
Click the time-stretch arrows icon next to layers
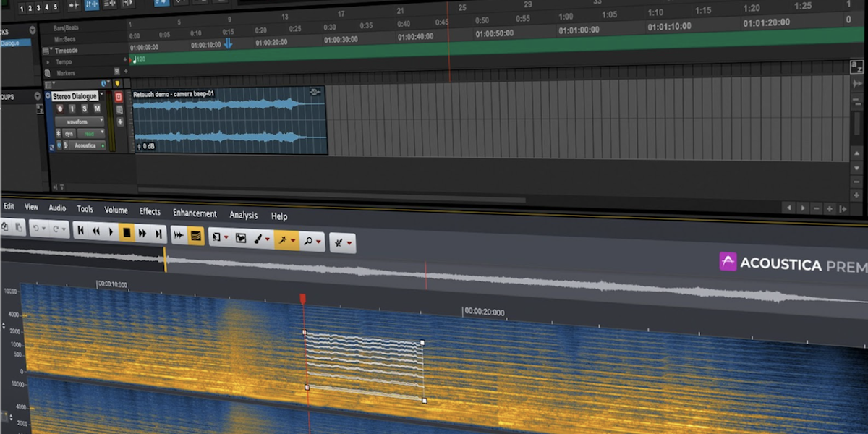(x=179, y=234)
